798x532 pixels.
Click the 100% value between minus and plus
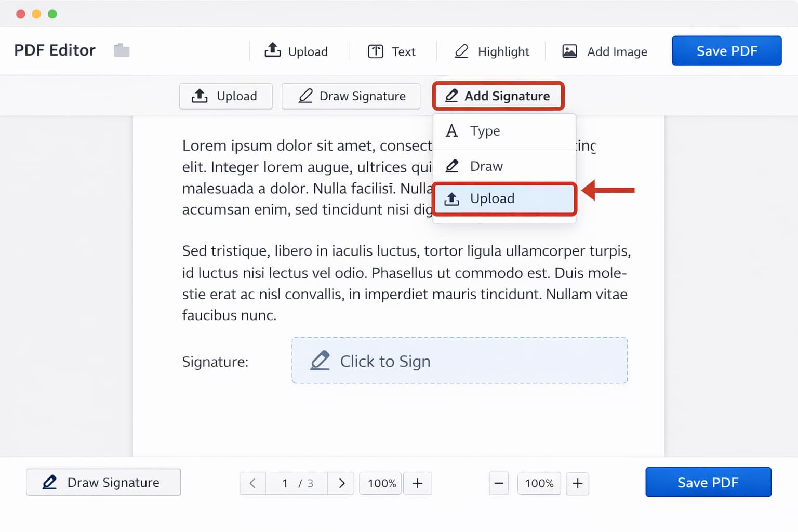coord(539,483)
